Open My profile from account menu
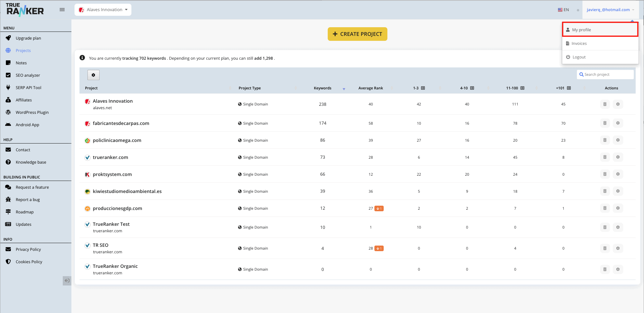The width and height of the screenshot is (644, 313). tap(600, 30)
